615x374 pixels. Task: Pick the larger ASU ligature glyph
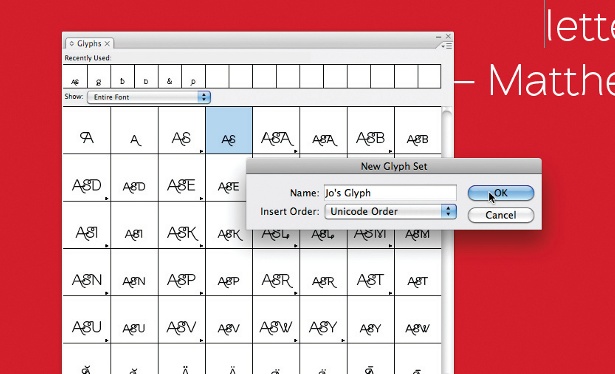(x=87, y=320)
